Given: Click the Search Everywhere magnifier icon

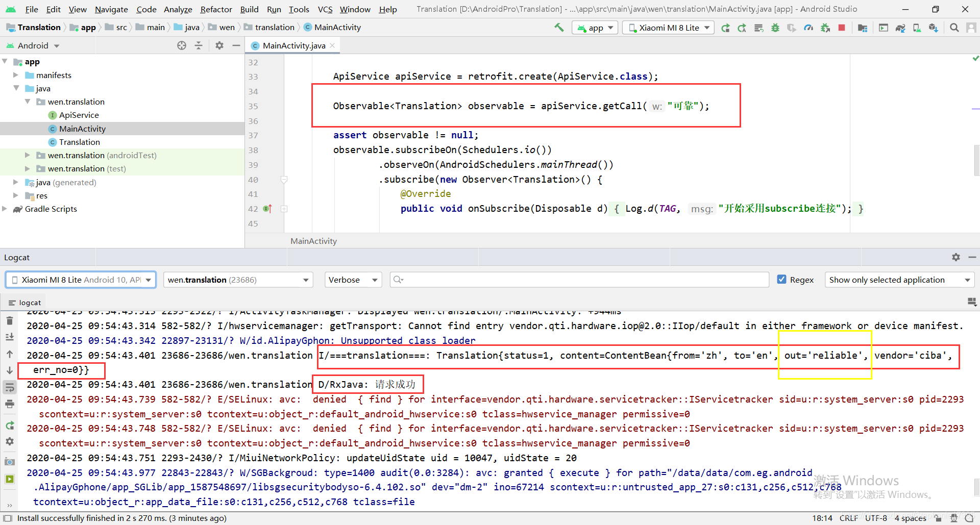Looking at the screenshot, I should [x=954, y=28].
